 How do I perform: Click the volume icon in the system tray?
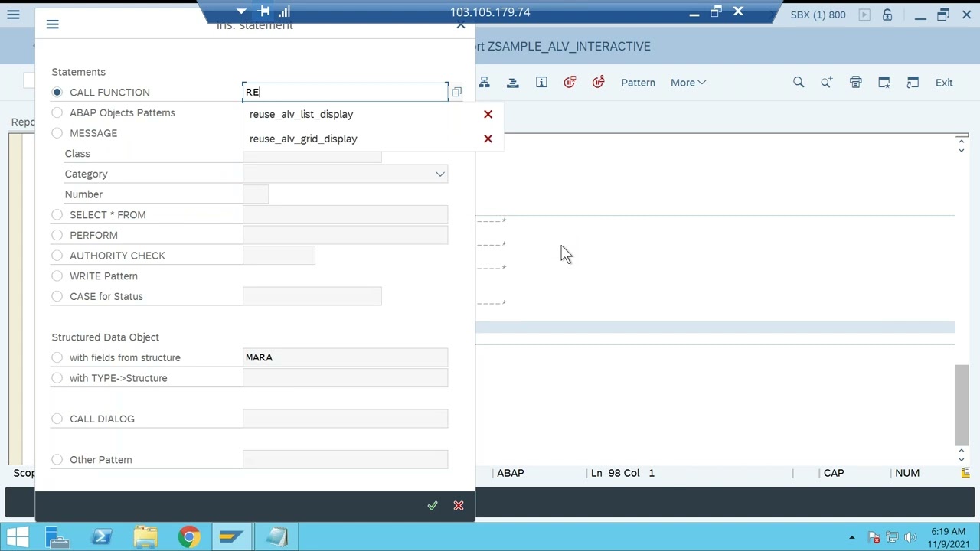point(910,537)
